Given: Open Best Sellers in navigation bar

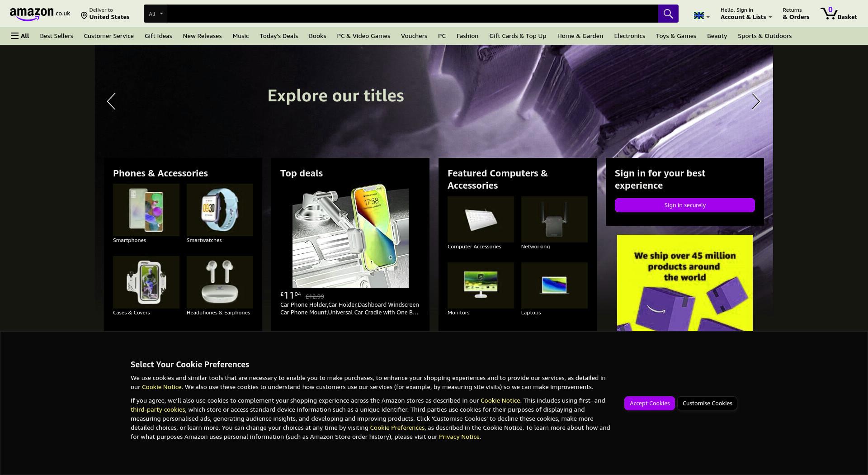Looking at the screenshot, I should 57,36.
